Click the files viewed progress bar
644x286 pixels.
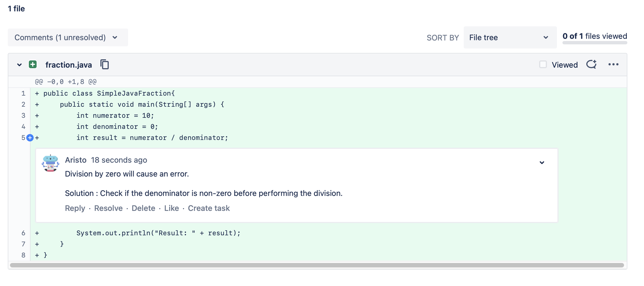[595, 43]
